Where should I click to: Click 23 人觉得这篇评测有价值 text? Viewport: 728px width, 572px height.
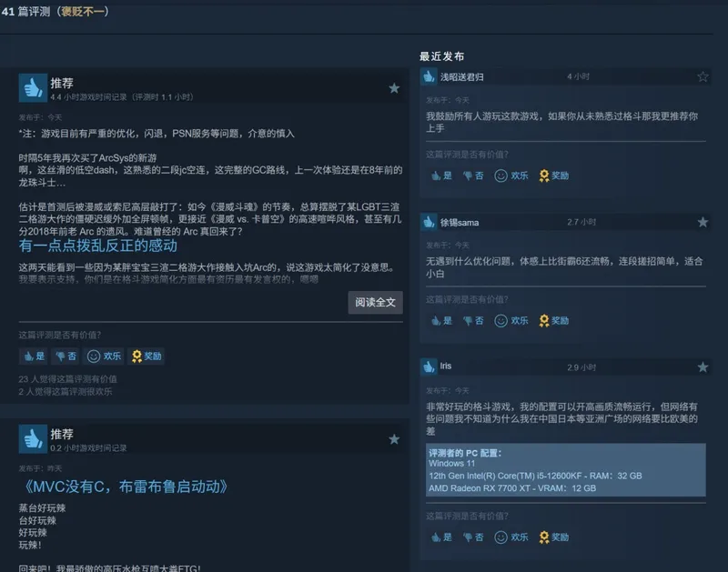(67, 379)
